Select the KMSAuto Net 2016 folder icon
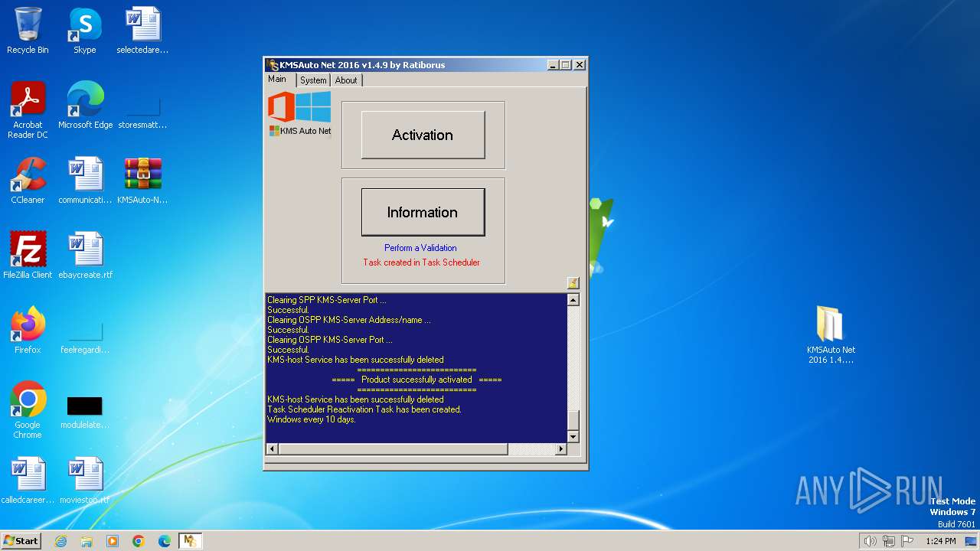The height and width of the screenshot is (551, 980). click(831, 335)
